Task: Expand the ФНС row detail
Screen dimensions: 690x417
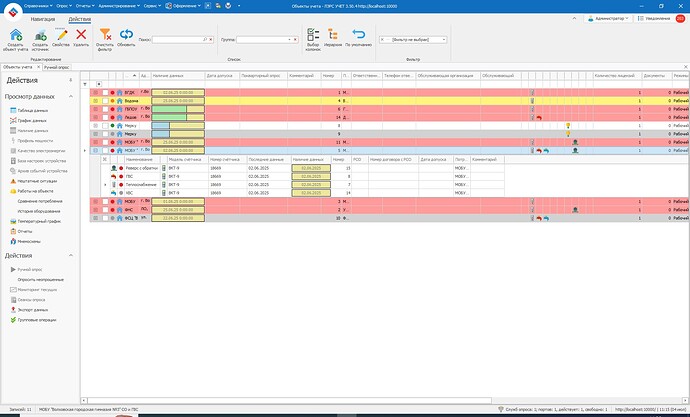Action: 95,210
